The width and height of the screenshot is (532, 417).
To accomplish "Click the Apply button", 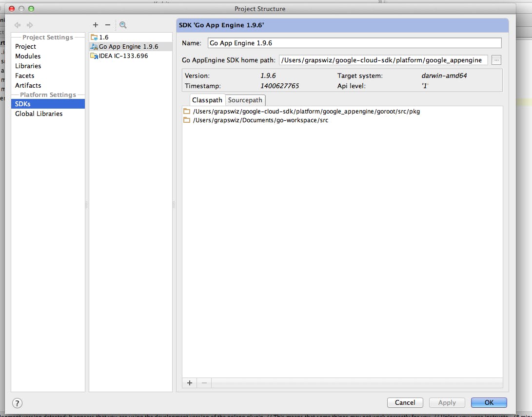I will coord(447,402).
